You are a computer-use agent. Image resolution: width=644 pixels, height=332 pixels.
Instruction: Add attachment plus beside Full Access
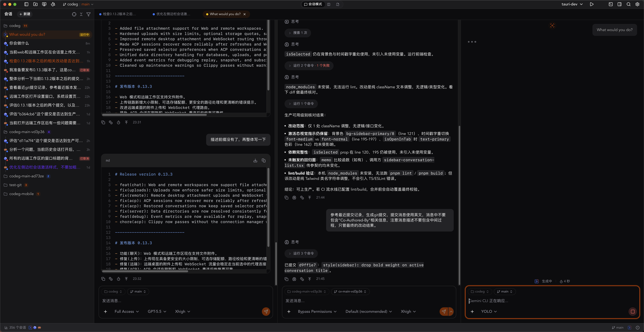click(x=106, y=312)
